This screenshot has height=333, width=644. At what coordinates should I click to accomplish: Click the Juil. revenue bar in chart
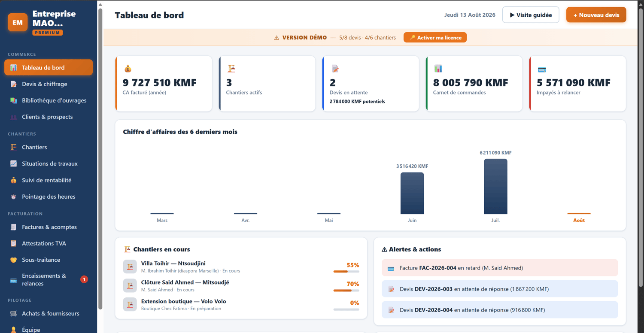click(495, 186)
